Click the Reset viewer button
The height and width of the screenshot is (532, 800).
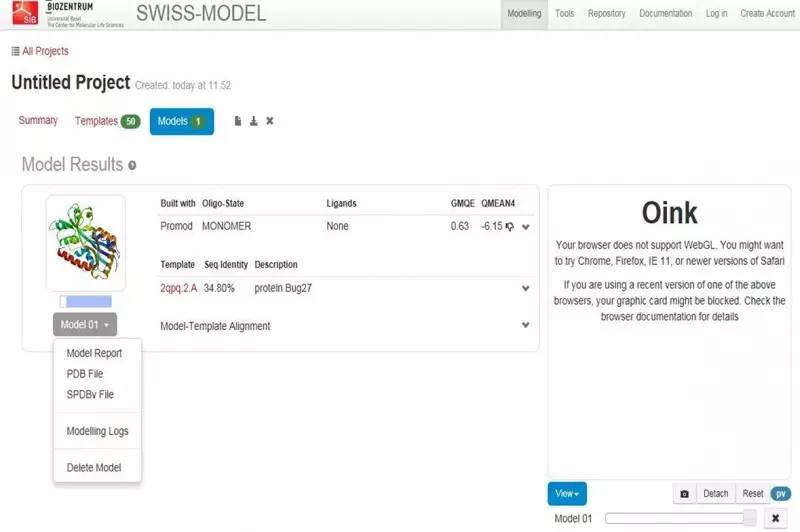tap(753, 494)
